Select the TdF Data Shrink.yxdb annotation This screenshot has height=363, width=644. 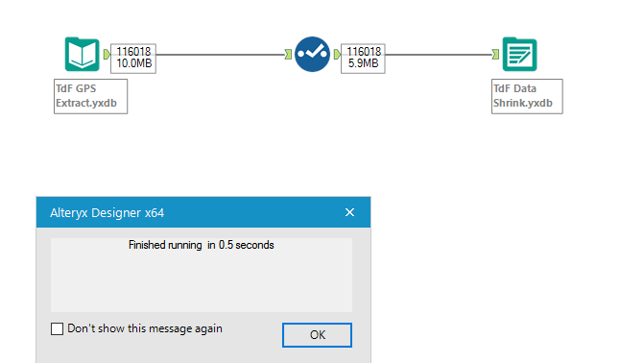527,96
